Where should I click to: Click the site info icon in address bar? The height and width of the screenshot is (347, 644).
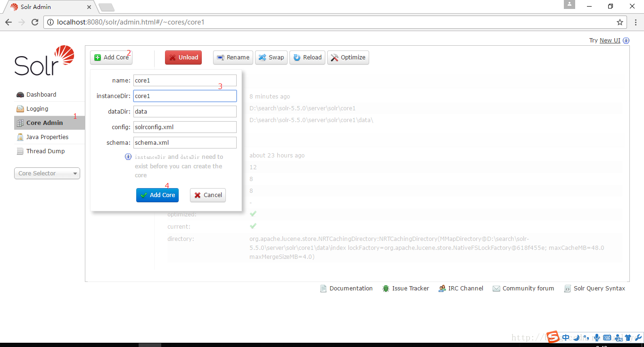[x=51, y=22]
